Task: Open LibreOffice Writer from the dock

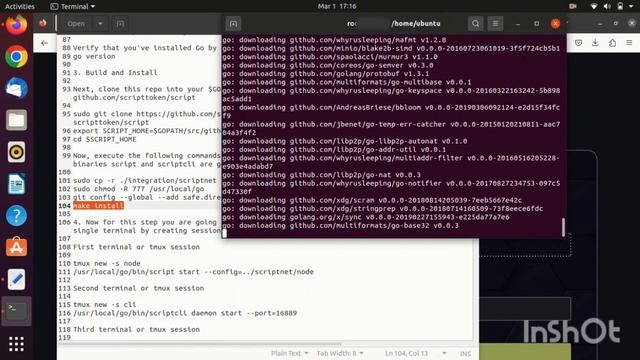Action: pyautogui.click(x=16, y=184)
